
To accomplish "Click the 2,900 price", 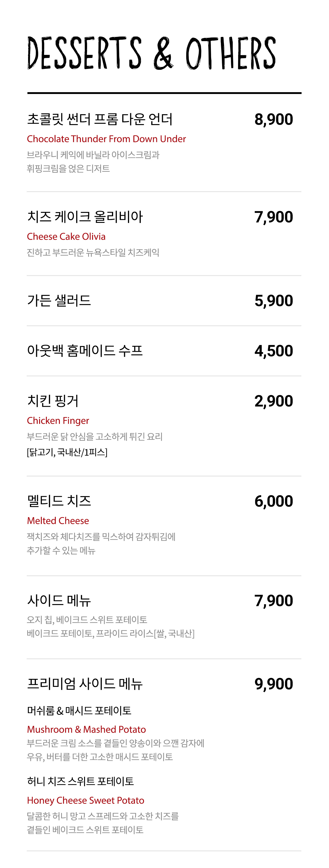I will [x=274, y=401].
